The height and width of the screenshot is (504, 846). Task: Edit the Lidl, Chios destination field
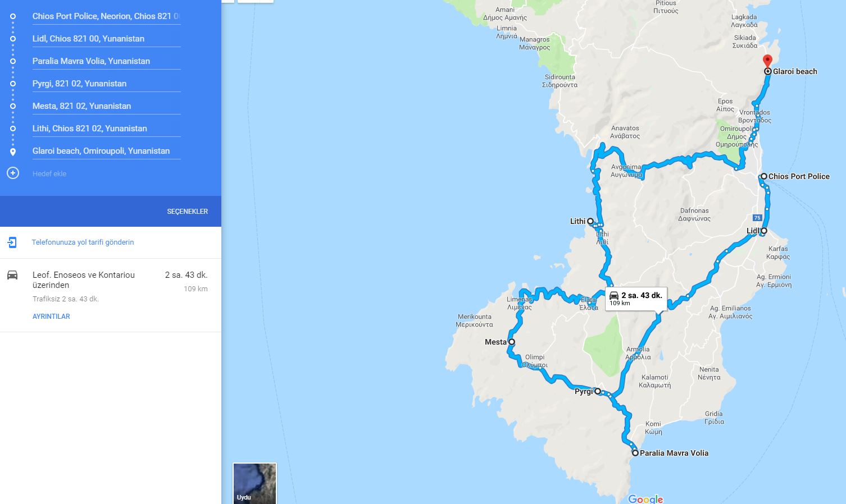(x=106, y=39)
